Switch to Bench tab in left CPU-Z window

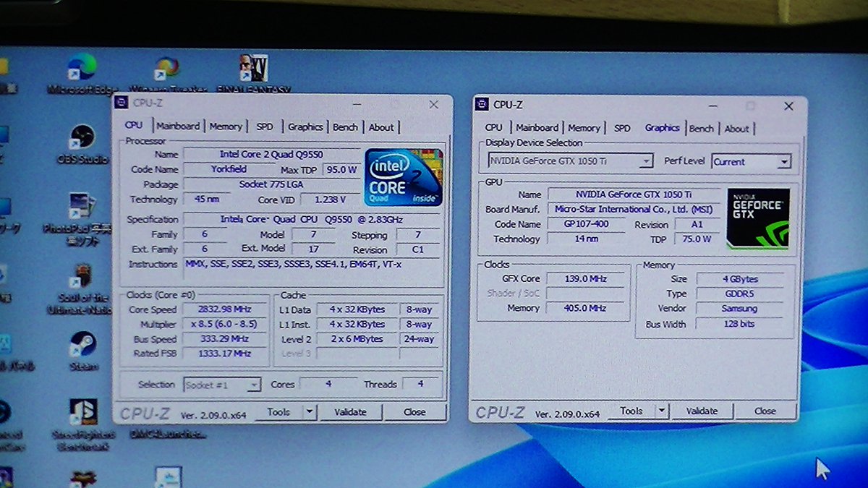click(x=345, y=127)
